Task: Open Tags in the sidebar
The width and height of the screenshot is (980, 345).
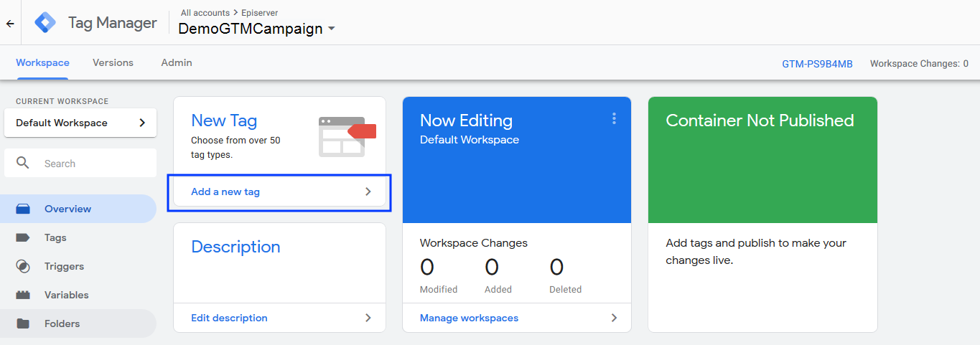Action: [78, 237]
